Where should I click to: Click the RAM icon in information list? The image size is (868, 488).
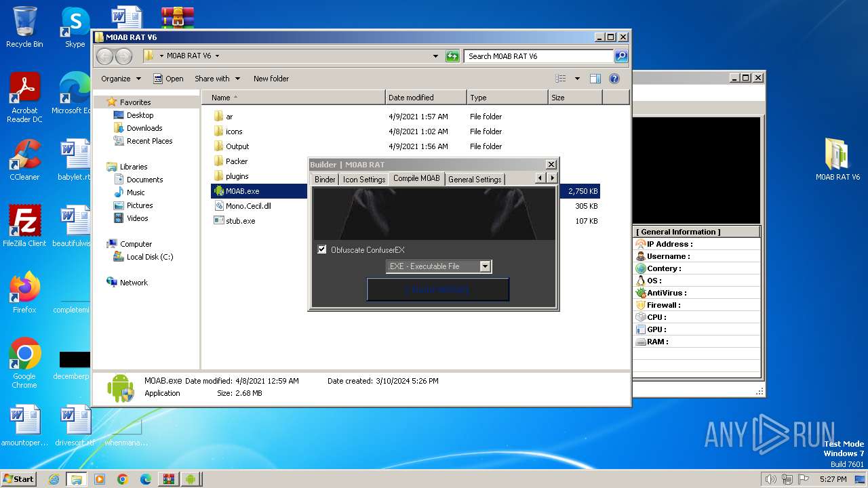coord(641,342)
